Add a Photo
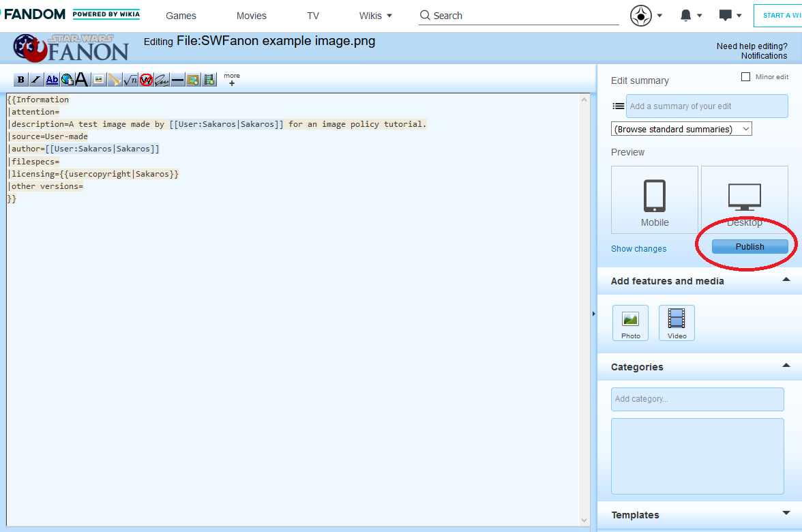Image resolution: width=802 pixels, height=532 pixels. [631, 323]
